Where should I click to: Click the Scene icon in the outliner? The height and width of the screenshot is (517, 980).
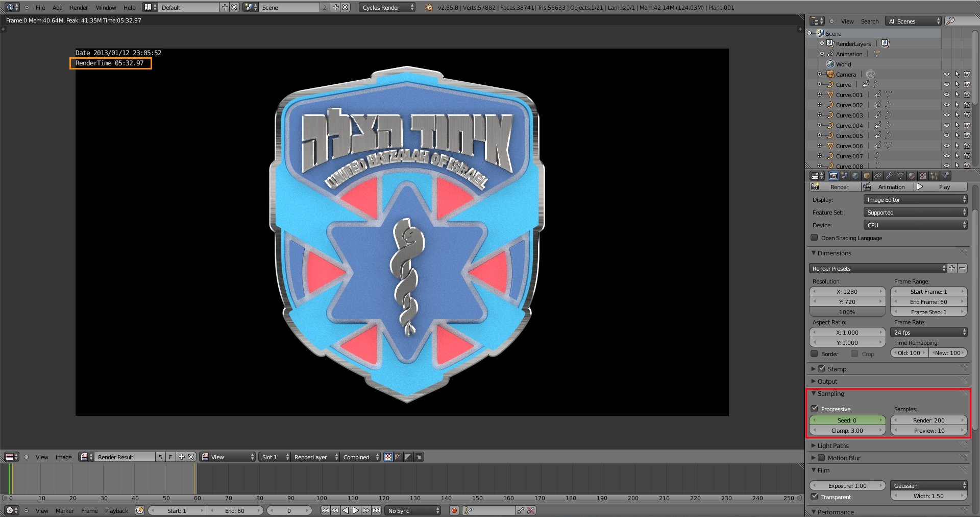pyautogui.click(x=821, y=33)
